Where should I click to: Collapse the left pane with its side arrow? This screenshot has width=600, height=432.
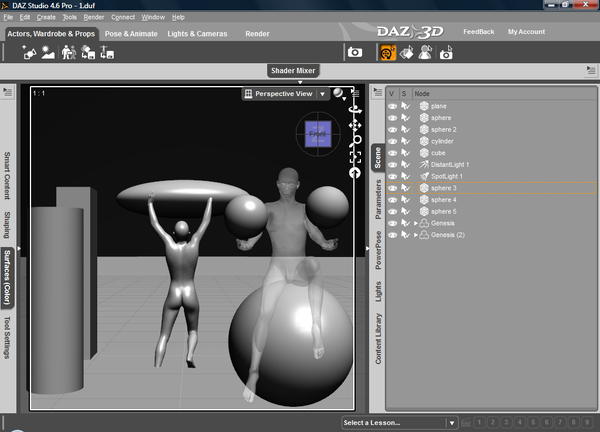coord(19,248)
